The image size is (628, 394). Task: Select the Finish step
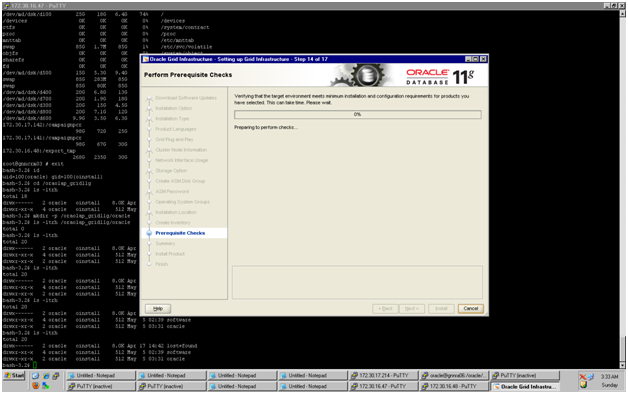pos(161,264)
